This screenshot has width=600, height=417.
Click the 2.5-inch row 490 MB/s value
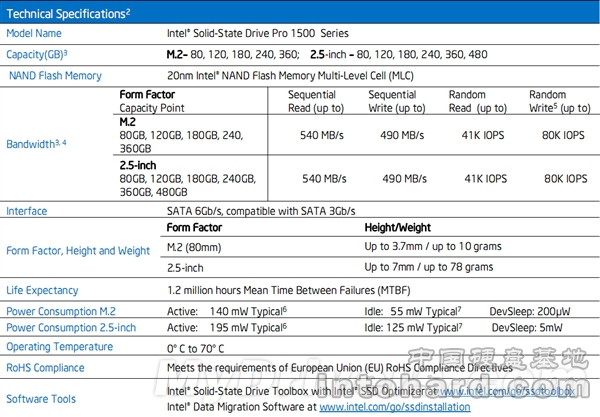404,179
